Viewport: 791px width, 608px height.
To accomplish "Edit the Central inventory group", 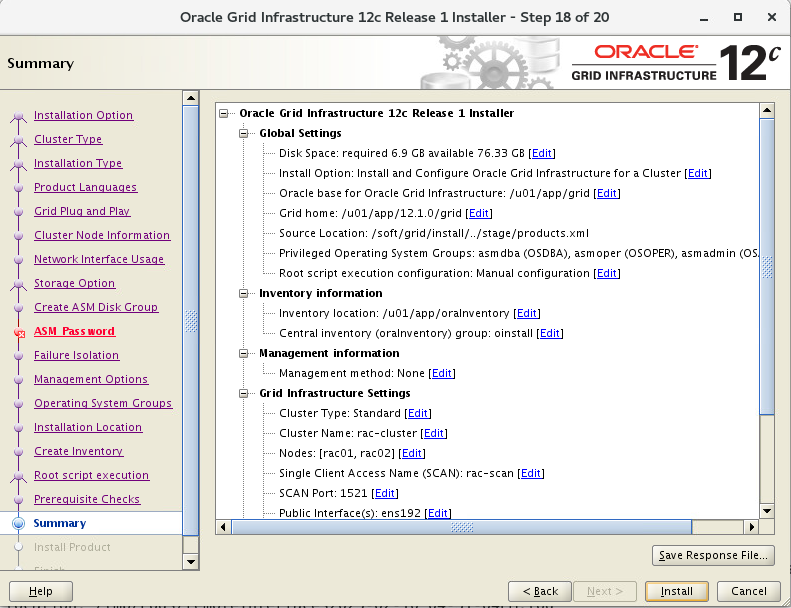I will (550, 334).
